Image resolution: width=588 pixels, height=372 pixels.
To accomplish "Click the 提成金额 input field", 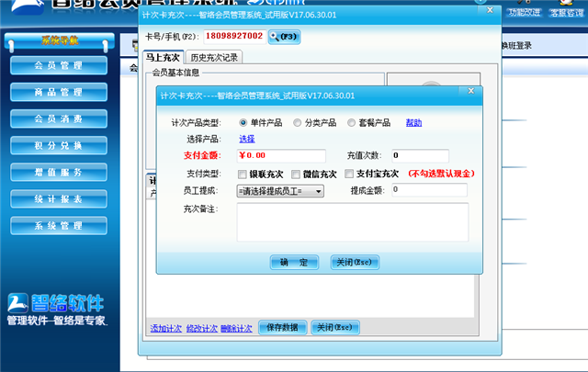I will click(429, 190).
